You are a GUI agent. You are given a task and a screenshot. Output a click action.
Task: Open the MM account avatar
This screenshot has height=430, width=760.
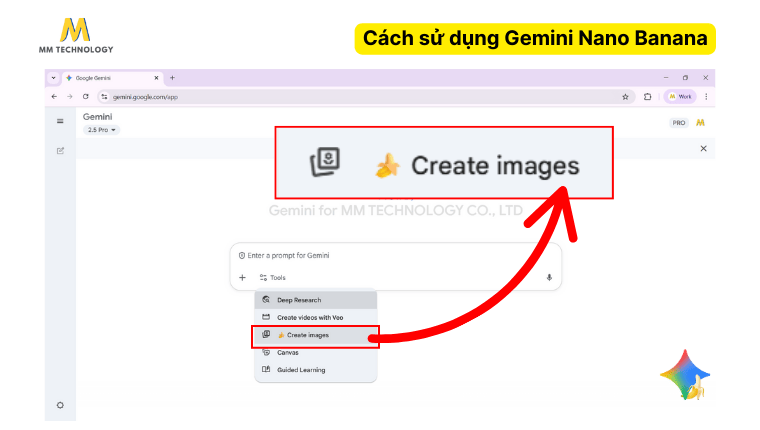click(x=700, y=123)
